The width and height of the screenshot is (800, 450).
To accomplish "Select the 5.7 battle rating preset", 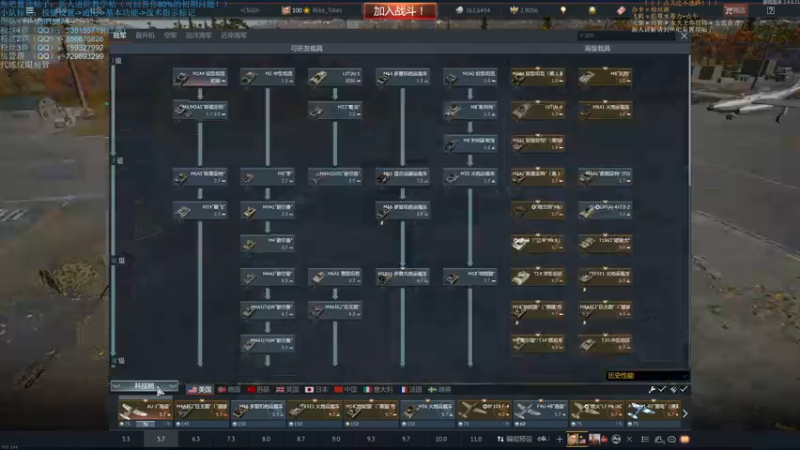I will (161, 439).
